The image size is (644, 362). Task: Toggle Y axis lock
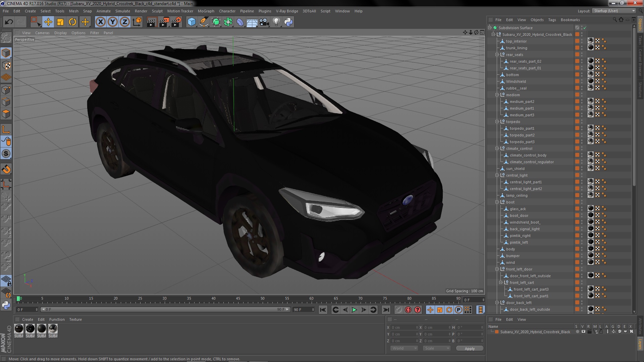click(x=113, y=22)
